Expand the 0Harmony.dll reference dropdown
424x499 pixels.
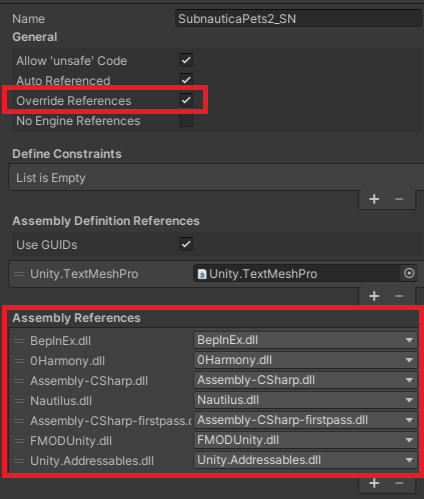tap(305, 360)
